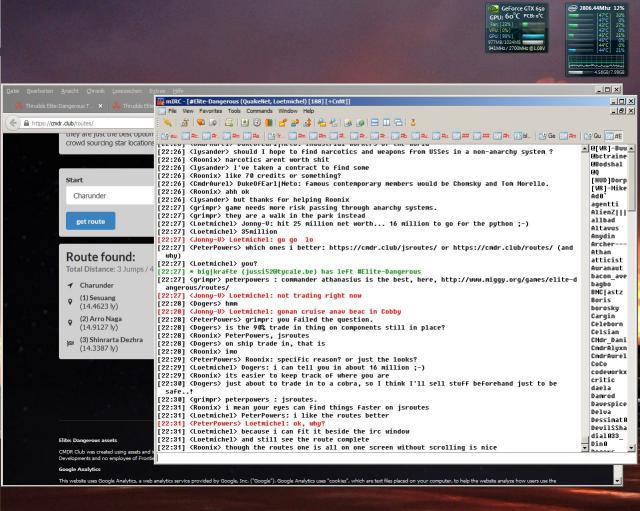Open the mIRC Favorites menu
Screen dimensions: 640x511
tap(210, 111)
